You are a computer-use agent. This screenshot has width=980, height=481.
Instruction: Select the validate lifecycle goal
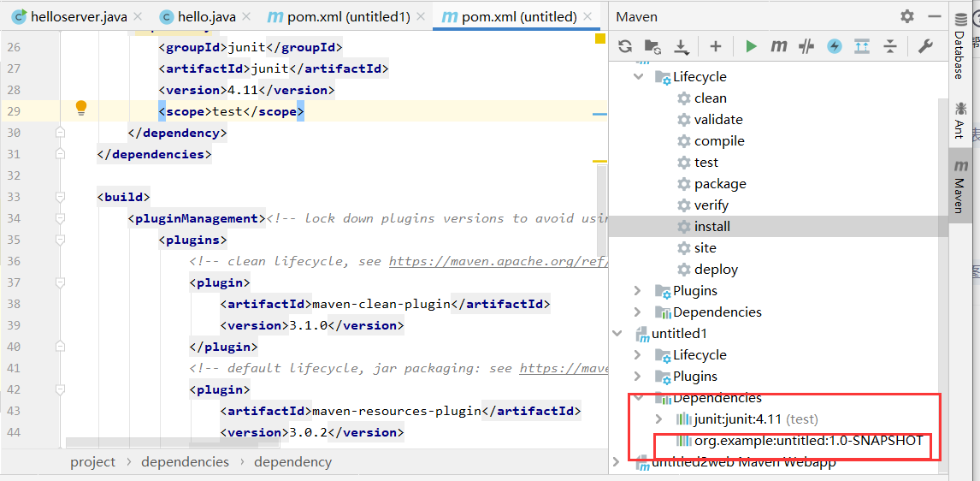718,120
